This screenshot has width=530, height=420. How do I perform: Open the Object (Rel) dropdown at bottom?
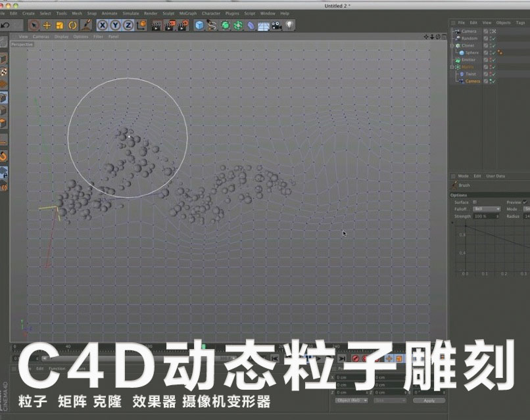tap(350, 401)
